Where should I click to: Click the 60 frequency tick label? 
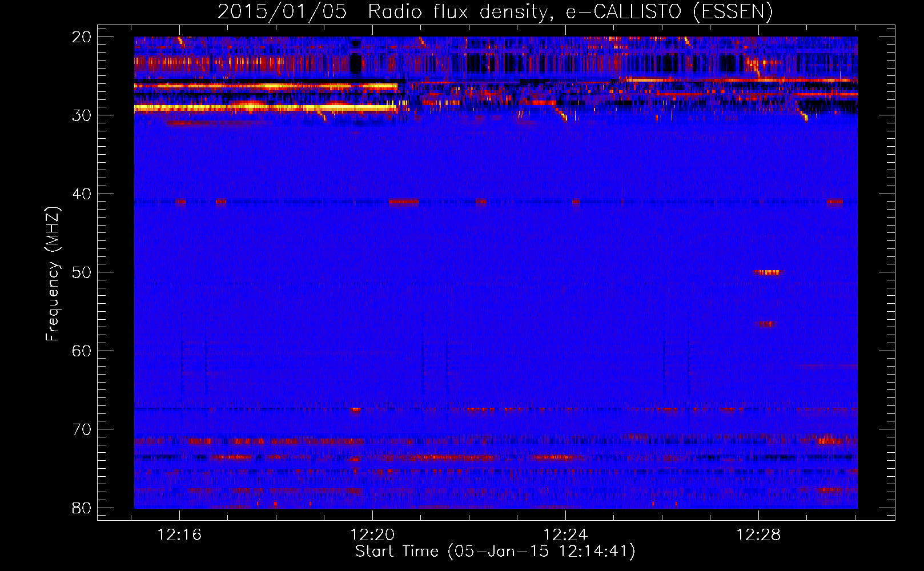[x=82, y=351]
